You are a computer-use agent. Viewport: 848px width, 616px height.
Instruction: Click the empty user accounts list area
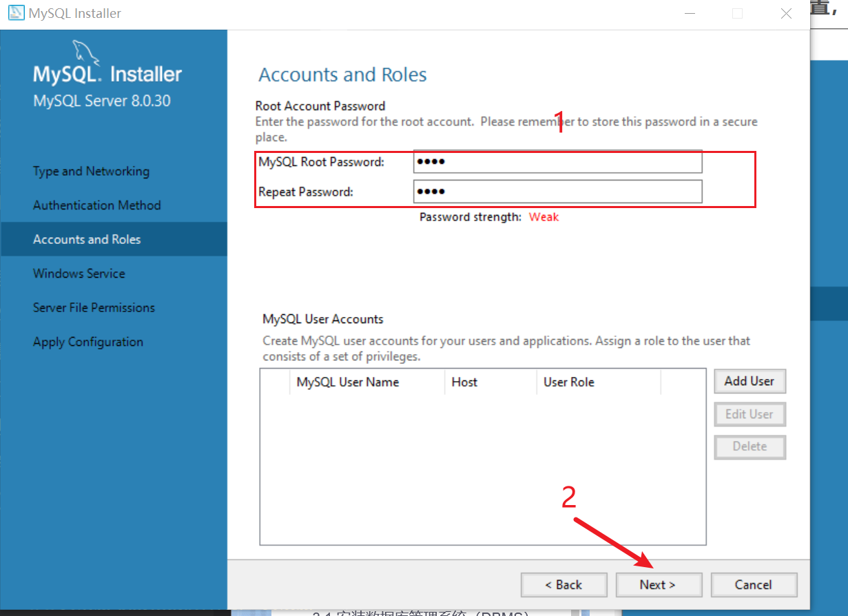click(483, 469)
